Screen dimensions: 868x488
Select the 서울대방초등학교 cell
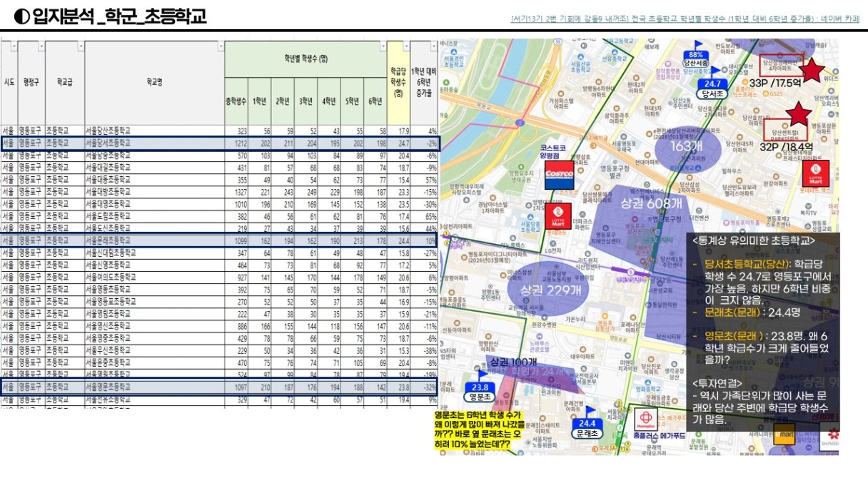(154, 193)
